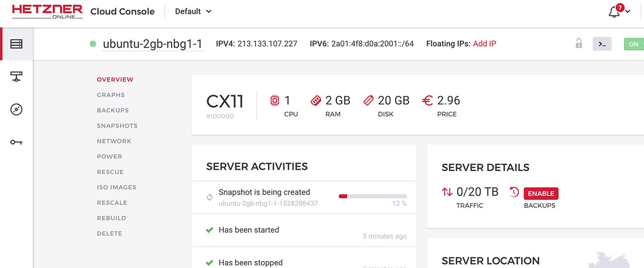Toggle the server ON power switch

[x=634, y=44]
